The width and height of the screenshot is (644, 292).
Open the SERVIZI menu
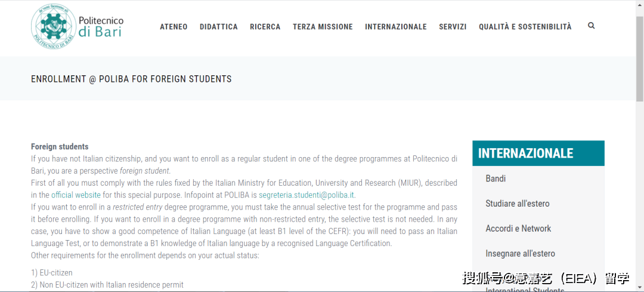(453, 27)
